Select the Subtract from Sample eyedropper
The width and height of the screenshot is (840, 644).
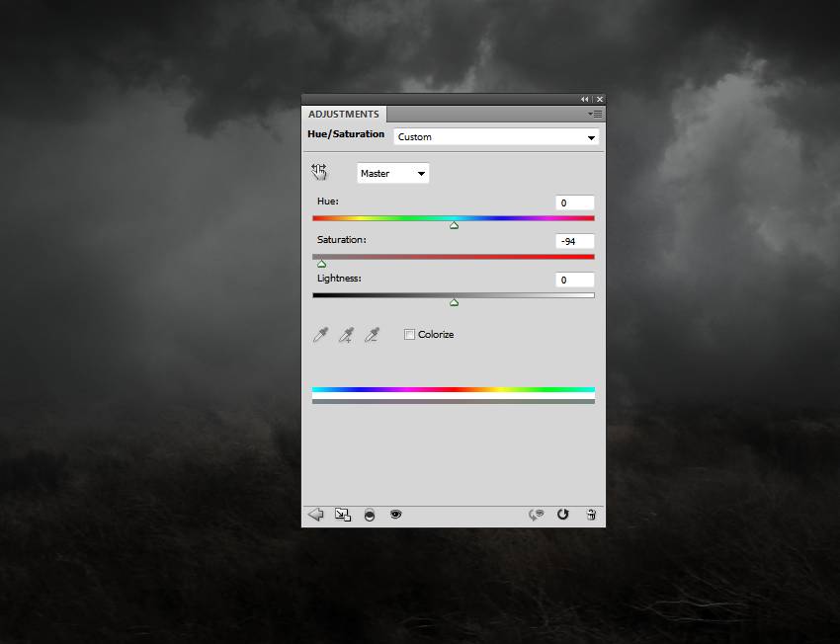pyautogui.click(x=372, y=336)
